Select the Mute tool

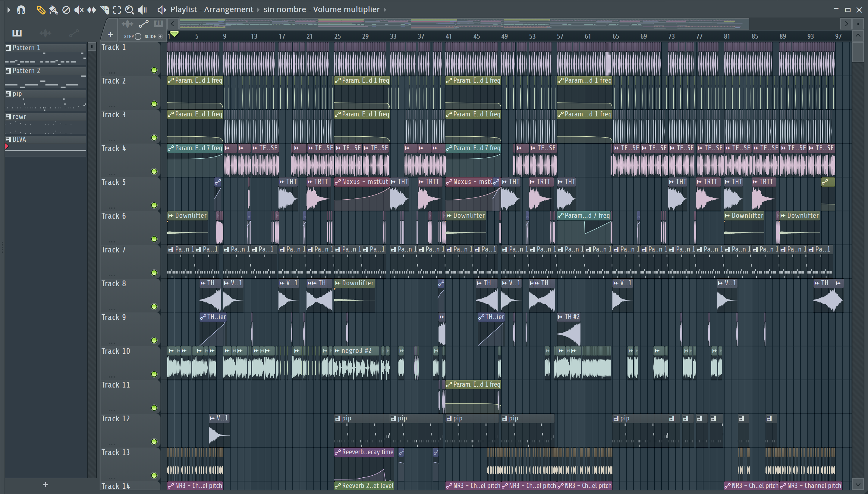click(x=79, y=10)
